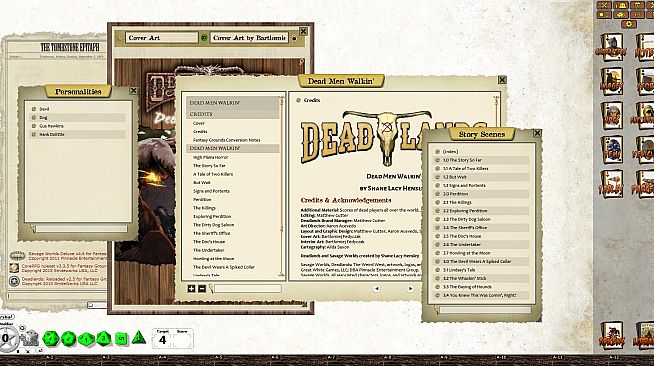This screenshot has height=366, width=654.
Task: Click the reference index list scrollbar
Action: pyautogui.click(x=282, y=187)
